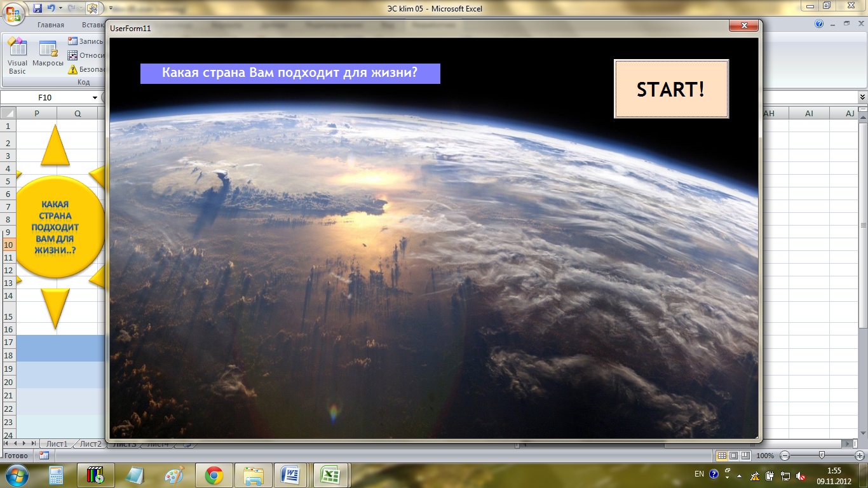Image resolution: width=868 pixels, height=488 pixels.
Task: Start recording with Запись макроса
Action: click(86, 41)
